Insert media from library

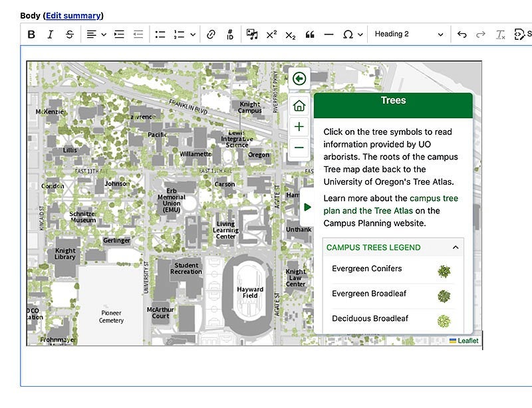pos(252,35)
